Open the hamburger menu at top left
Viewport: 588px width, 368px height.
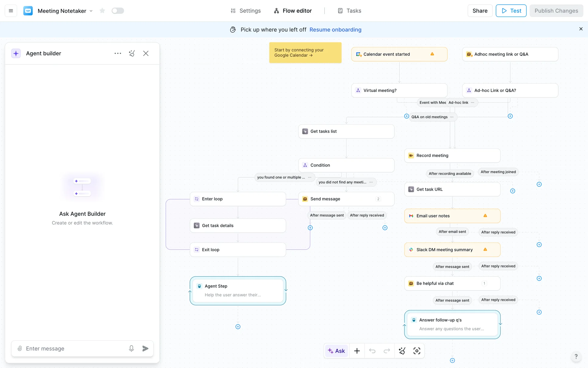tap(11, 11)
